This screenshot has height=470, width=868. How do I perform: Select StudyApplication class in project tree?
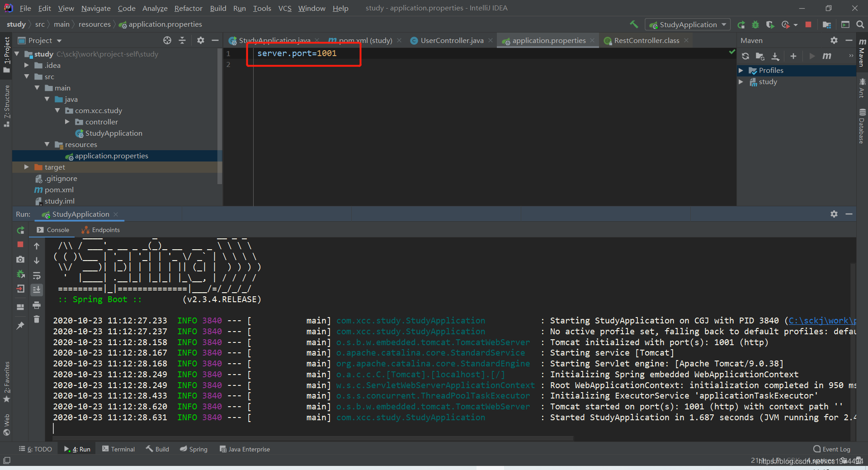click(108, 133)
